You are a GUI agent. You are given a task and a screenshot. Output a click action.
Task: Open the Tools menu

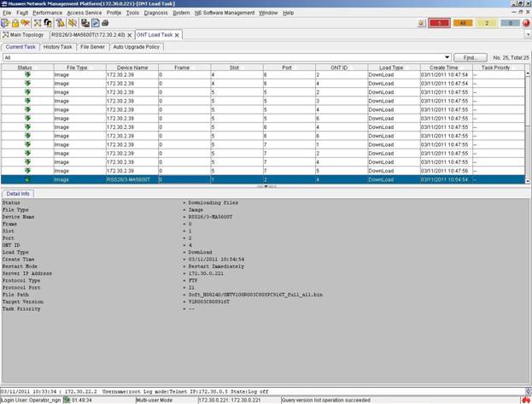[x=132, y=13]
